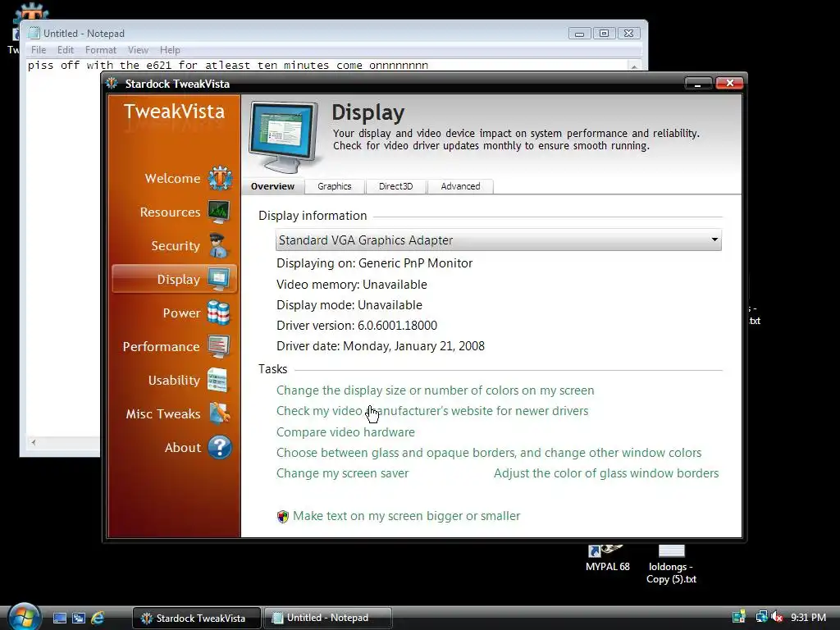The image size is (840, 630).
Task: Click into the Notepad text line
Action: (x=228, y=66)
